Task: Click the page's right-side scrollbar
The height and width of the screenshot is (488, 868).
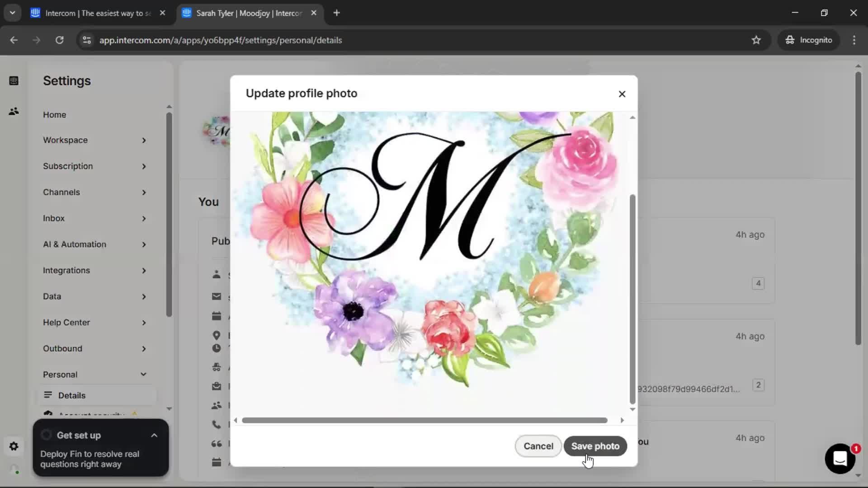Action: tap(858, 208)
